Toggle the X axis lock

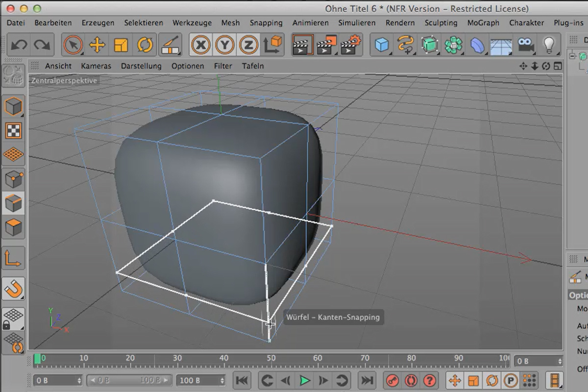point(201,44)
